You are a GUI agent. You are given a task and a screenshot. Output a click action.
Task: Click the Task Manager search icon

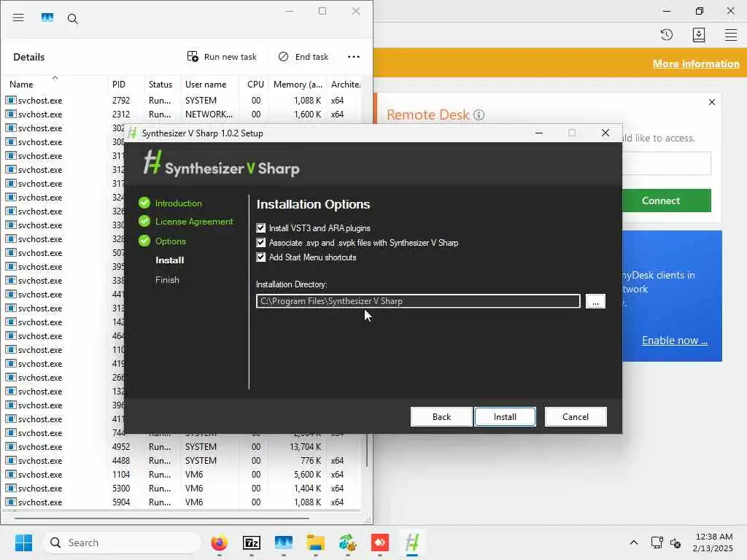tap(72, 18)
